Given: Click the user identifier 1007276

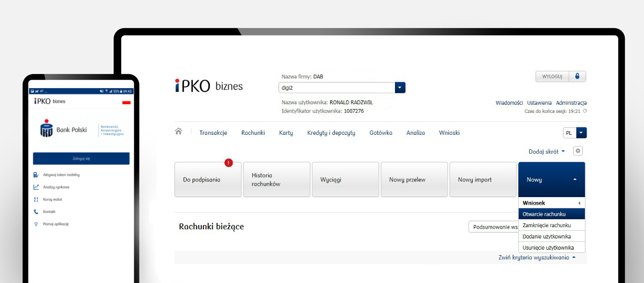Looking at the screenshot, I should 353,111.
